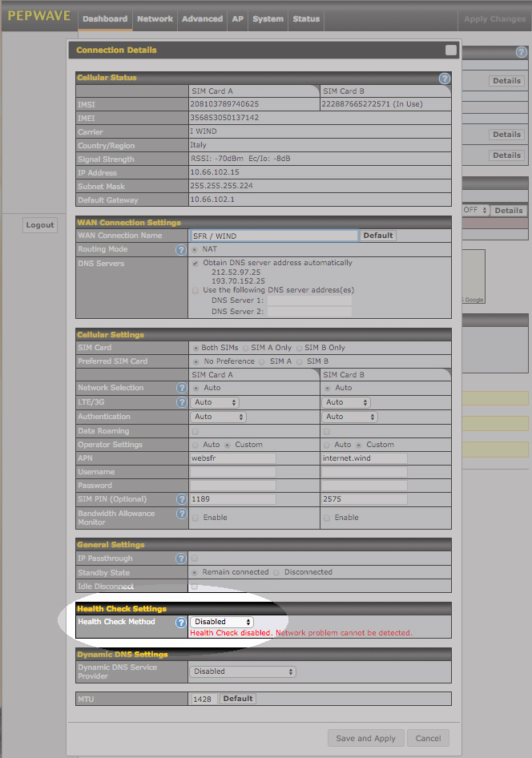The width and height of the screenshot is (532, 758).
Task: Open Authentication dropdown for SIM Card B
Action: (x=350, y=417)
